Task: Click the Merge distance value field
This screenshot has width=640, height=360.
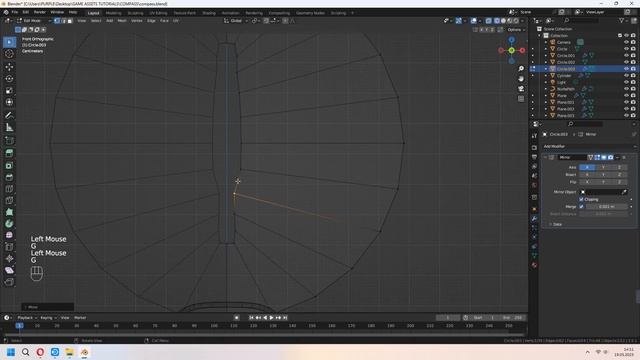Action: tap(607, 207)
